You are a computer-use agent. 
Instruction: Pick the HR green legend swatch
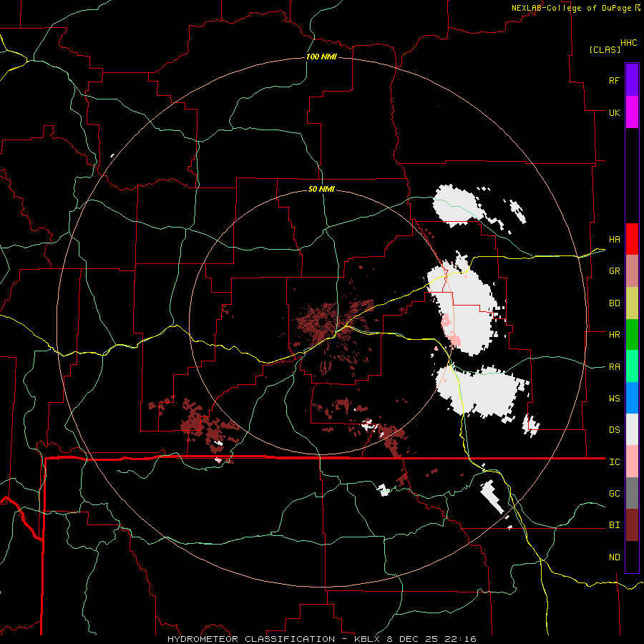pos(632,334)
